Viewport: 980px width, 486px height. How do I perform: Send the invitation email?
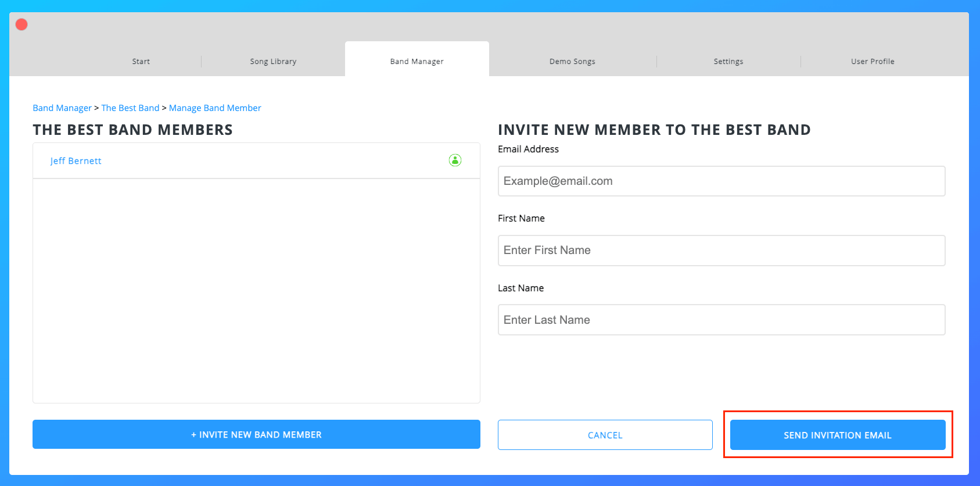point(837,435)
